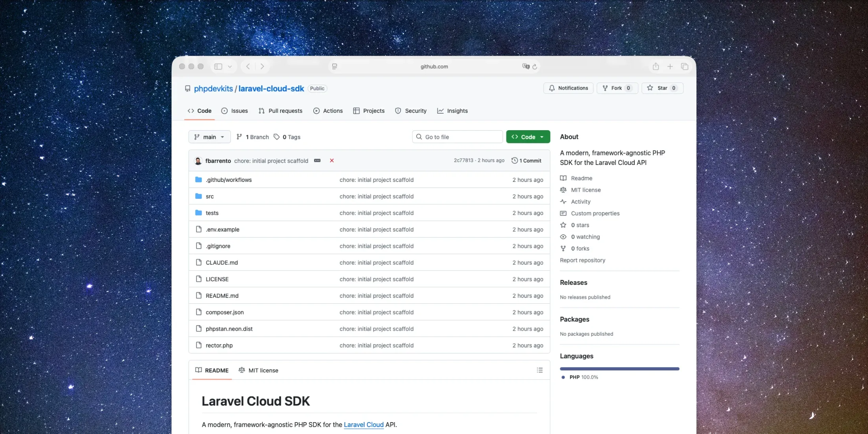Open README outline list icon

pyautogui.click(x=539, y=370)
